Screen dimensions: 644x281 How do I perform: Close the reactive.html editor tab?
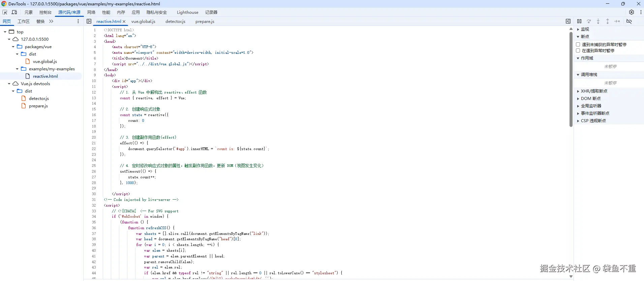[x=124, y=22]
